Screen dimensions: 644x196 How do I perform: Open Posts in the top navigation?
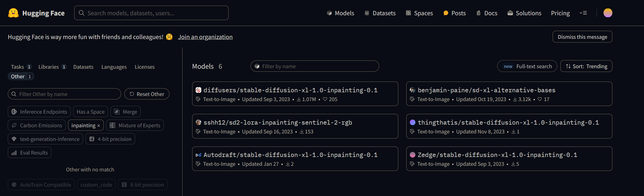455,13
